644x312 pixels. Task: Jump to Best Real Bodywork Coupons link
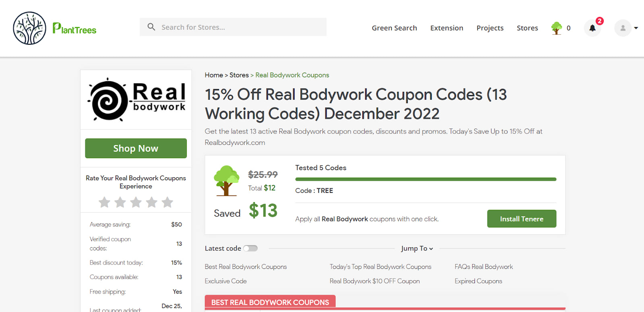click(246, 267)
